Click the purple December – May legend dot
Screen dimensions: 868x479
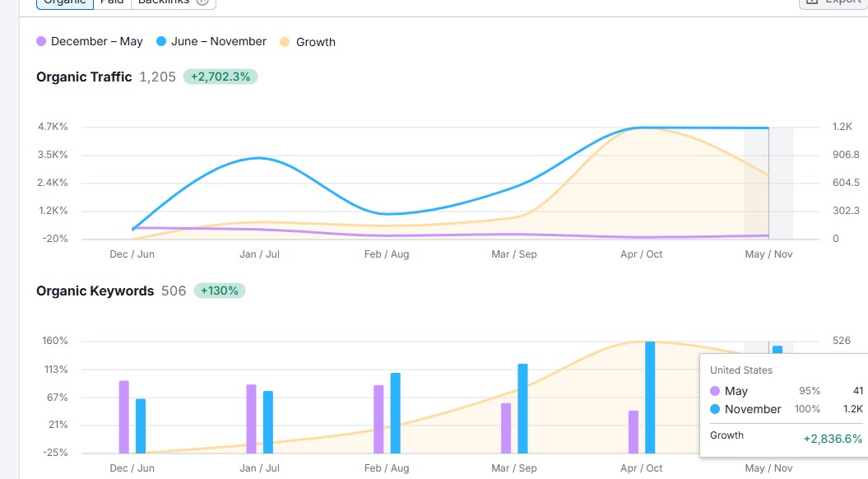click(41, 41)
